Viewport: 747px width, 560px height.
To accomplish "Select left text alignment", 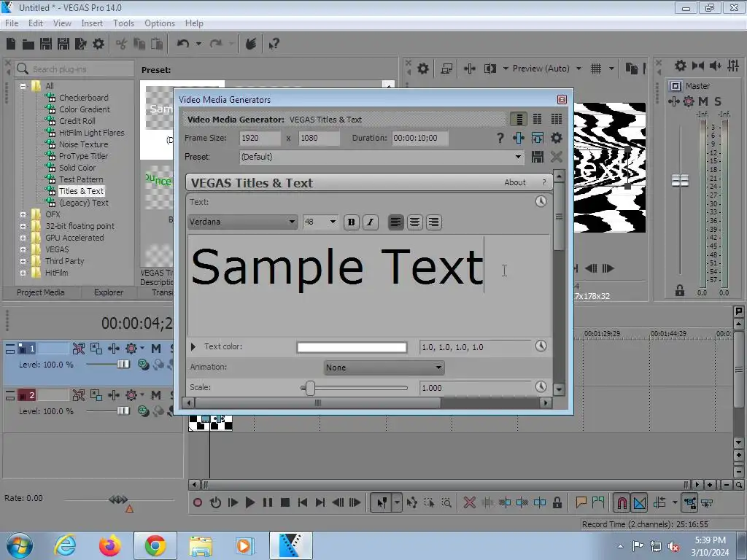I will click(x=395, y=222).
